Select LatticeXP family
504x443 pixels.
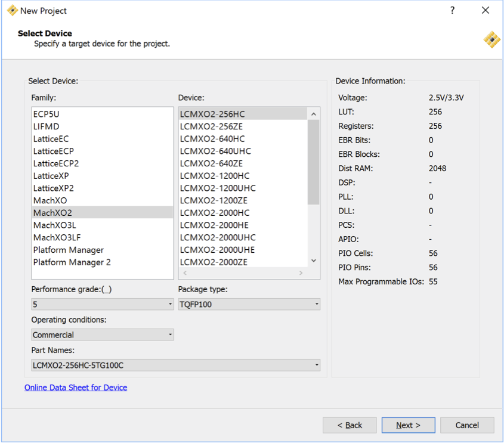coord(102,176)
